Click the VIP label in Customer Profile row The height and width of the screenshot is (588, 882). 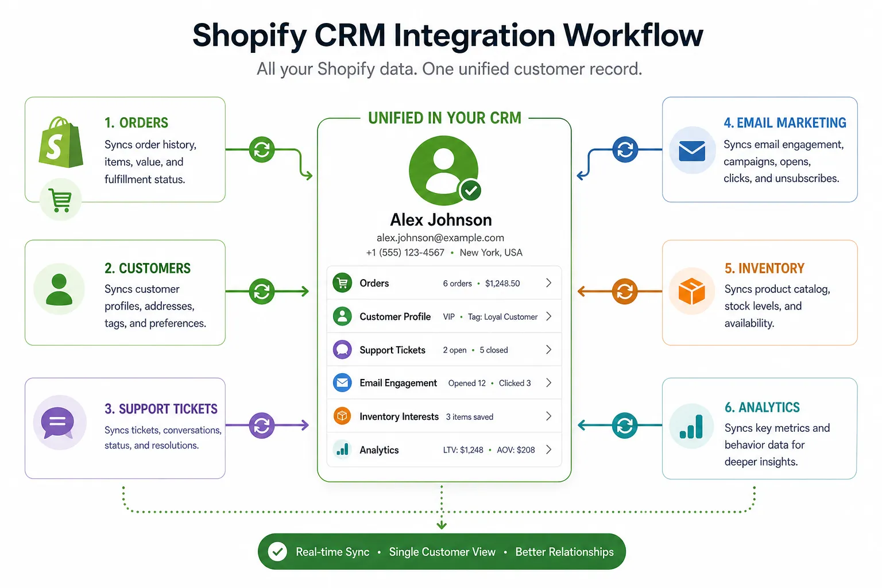pyautogui.click(x=449, y=317)
